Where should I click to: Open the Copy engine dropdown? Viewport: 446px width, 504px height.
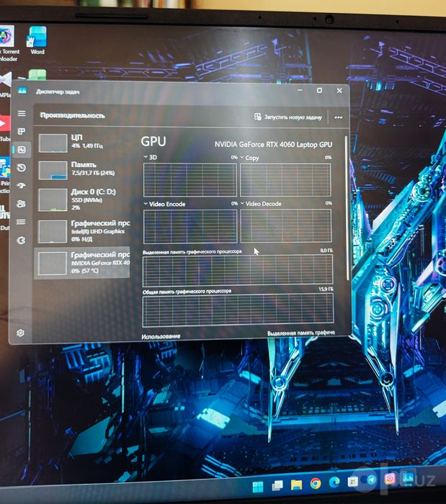[249, 158]
